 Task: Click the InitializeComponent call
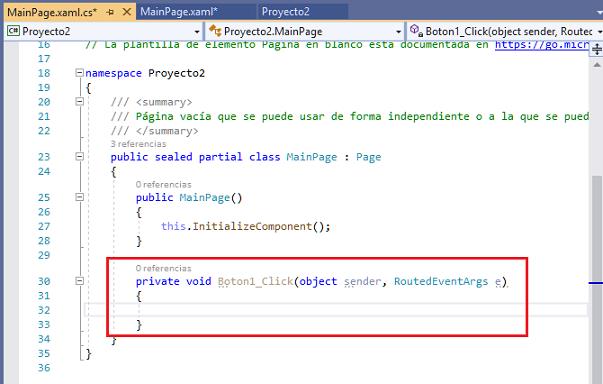pos(252,226)
